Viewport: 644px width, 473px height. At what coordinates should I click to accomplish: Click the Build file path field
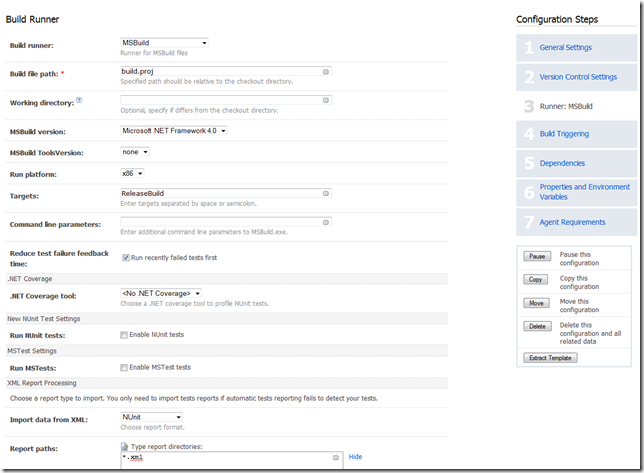point(225,71)
